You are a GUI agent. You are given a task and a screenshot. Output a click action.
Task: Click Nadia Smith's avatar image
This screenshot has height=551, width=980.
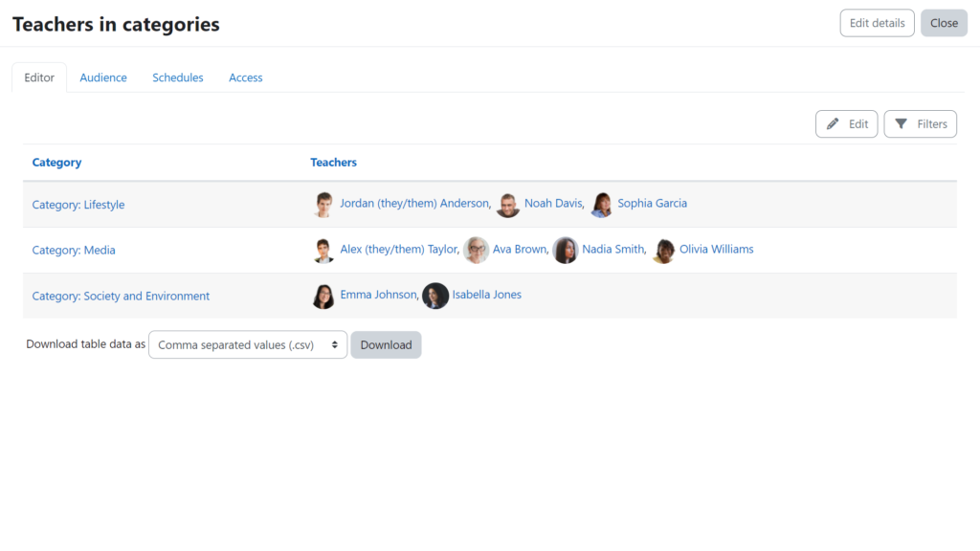coord(566,251)
